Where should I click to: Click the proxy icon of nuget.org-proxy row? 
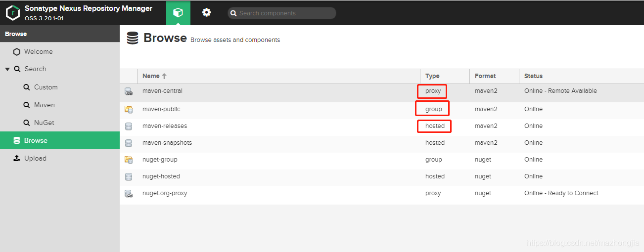tap(129, 194)
